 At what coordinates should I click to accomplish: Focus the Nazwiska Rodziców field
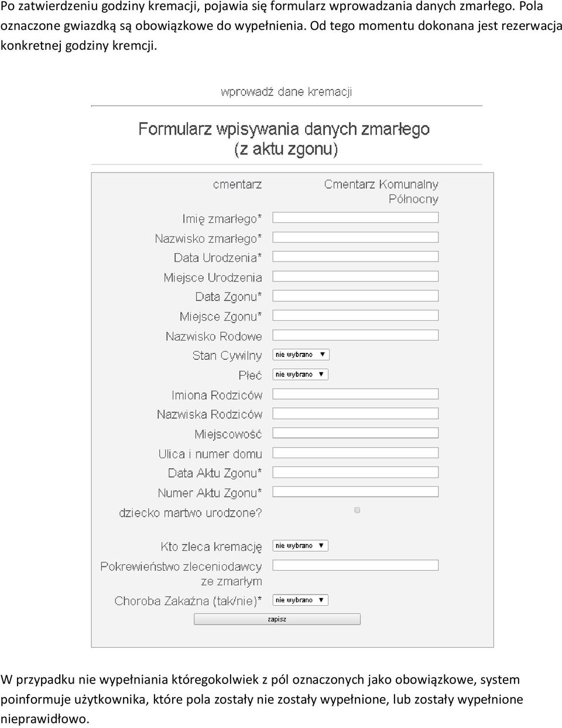355,413
